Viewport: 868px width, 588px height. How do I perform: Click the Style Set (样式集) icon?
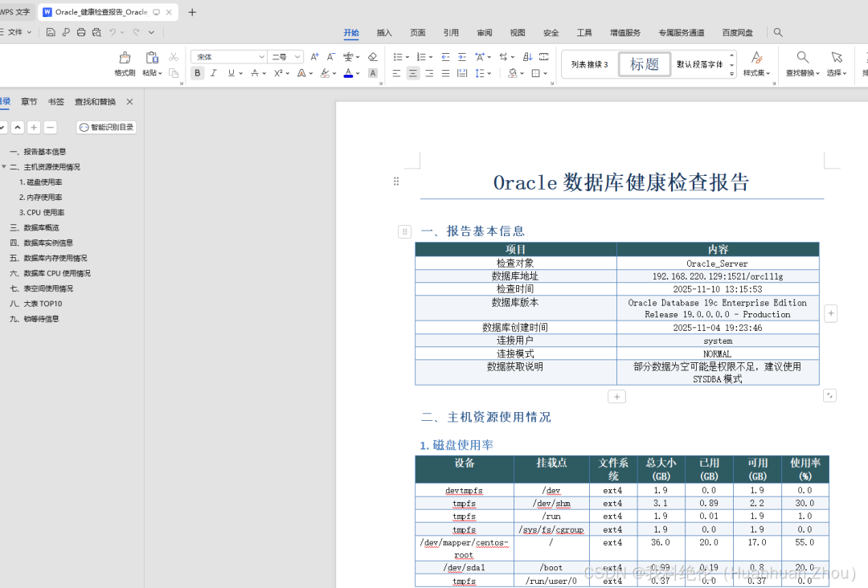[x=757, y=58]
